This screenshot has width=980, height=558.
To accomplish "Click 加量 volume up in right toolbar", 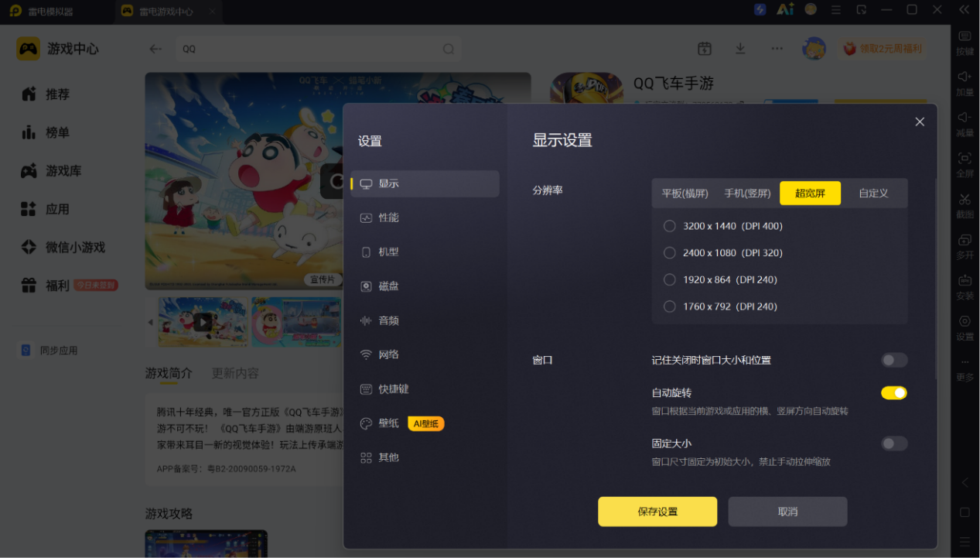I will (965, 84).
